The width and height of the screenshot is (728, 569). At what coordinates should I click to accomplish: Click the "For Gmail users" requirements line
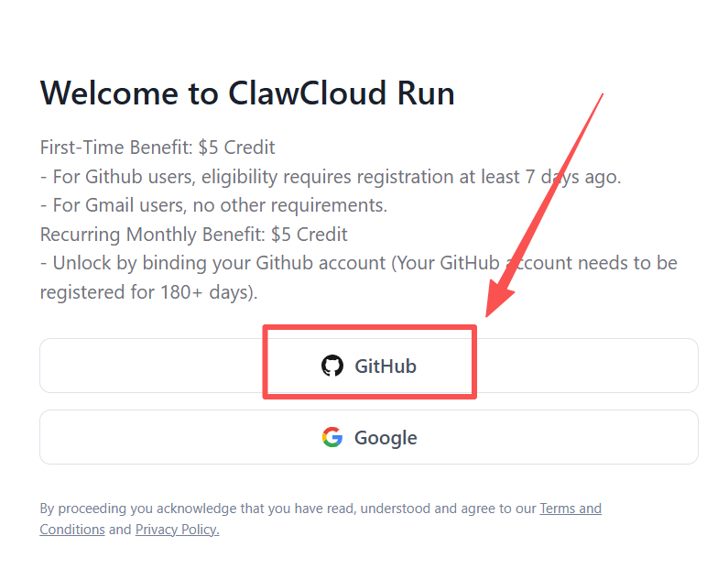click(213, 205)
